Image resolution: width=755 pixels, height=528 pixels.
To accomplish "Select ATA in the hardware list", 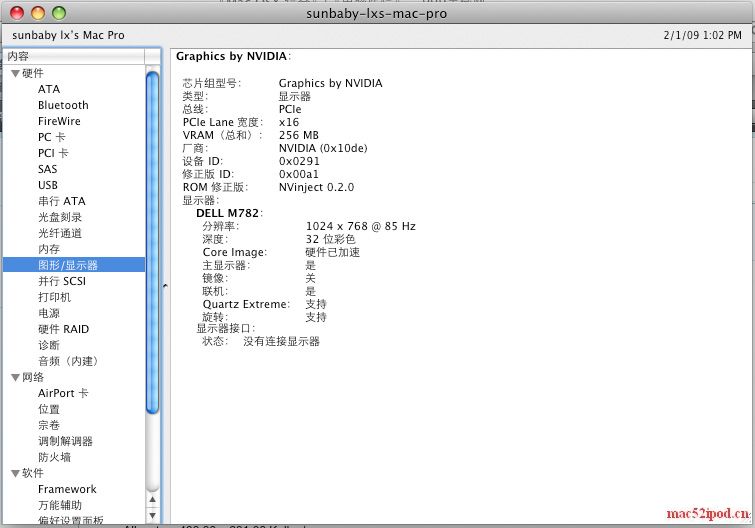I will click(49, 89).
